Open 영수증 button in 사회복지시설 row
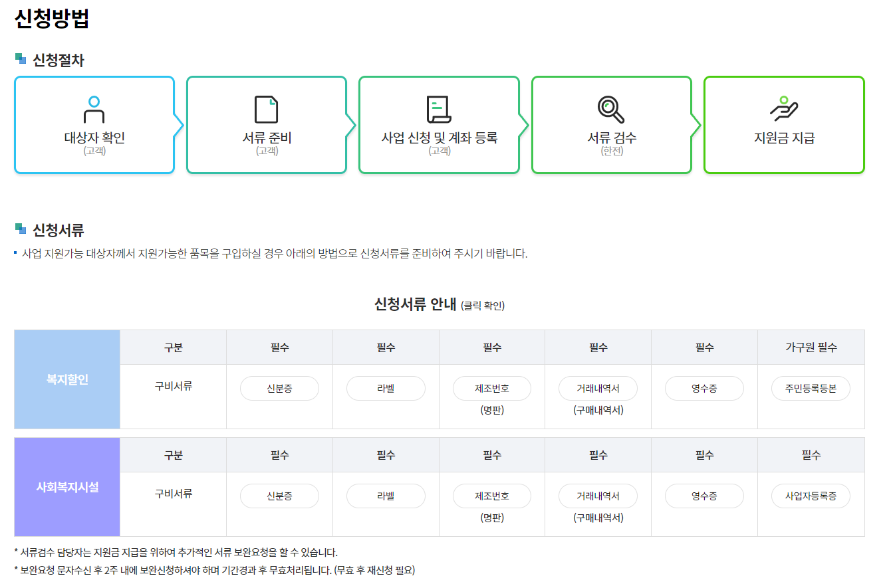 pyautogui.click(x=704, y=496)
